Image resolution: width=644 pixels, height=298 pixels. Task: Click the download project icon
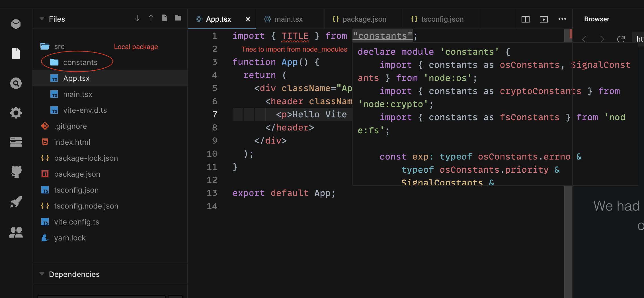(x=137, y=18)
